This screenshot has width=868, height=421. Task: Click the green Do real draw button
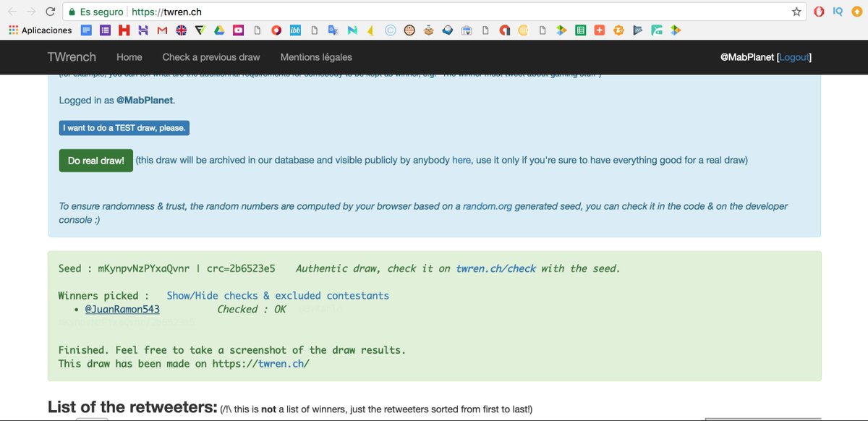(96, 161)
